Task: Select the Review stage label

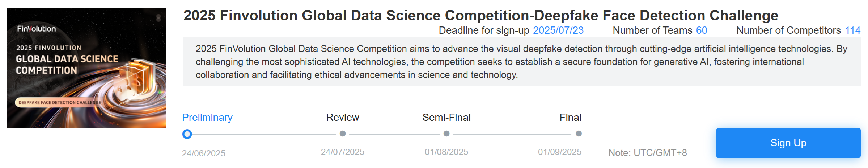Action: pyautogui.click(x=343, y=117)
